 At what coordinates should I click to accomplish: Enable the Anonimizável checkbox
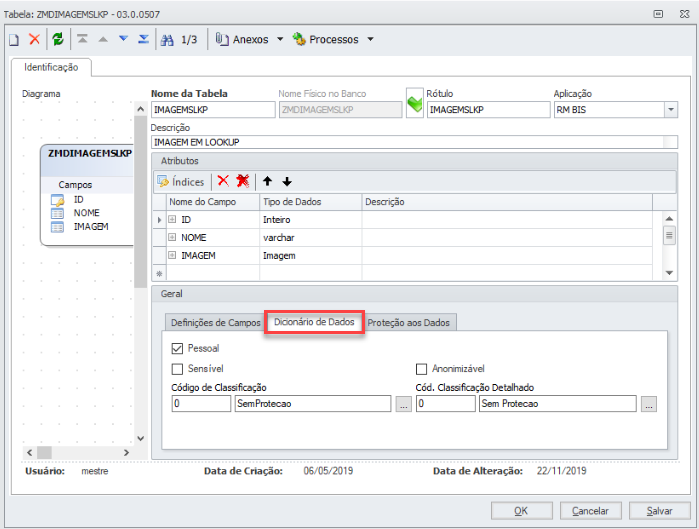pos(421,369)
